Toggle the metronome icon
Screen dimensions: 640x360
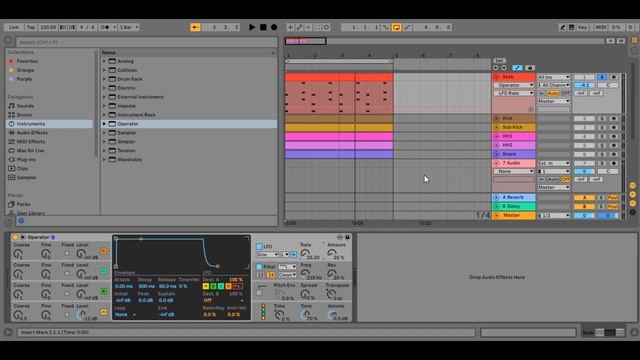pos(106,27)
